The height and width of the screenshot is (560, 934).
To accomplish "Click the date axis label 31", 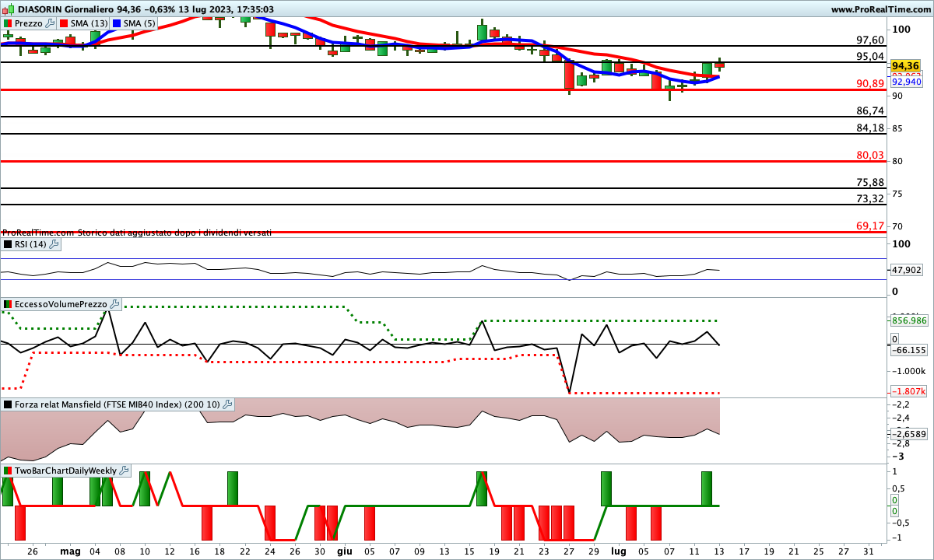I will [868, 551].
